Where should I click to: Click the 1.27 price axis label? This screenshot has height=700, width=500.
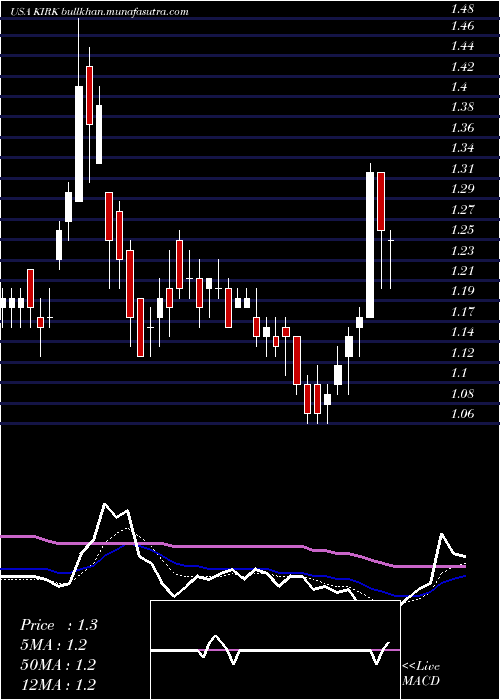462,209
